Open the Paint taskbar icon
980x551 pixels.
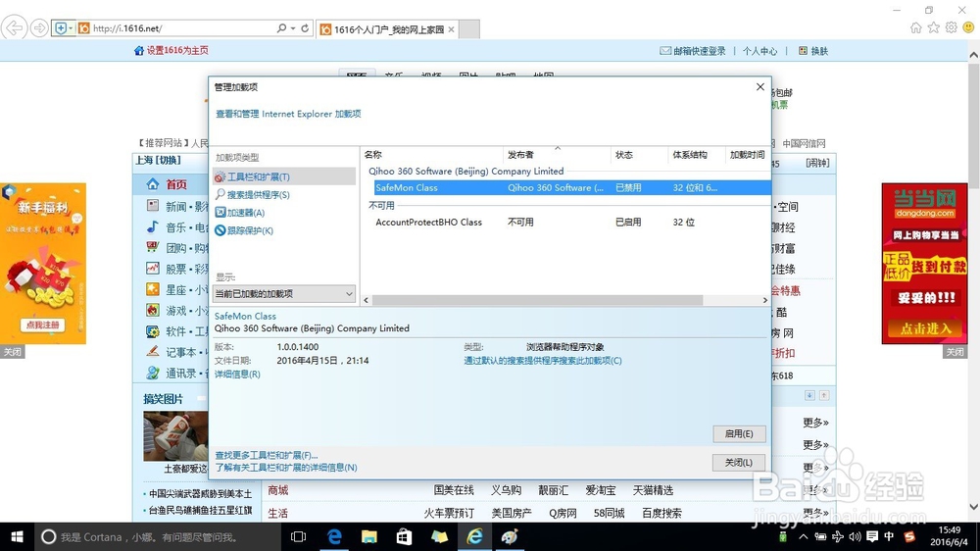pyautogui.click(x=510, y=536)
